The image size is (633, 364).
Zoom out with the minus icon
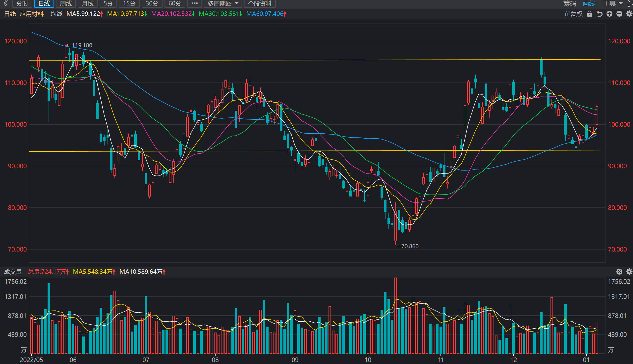619,14
